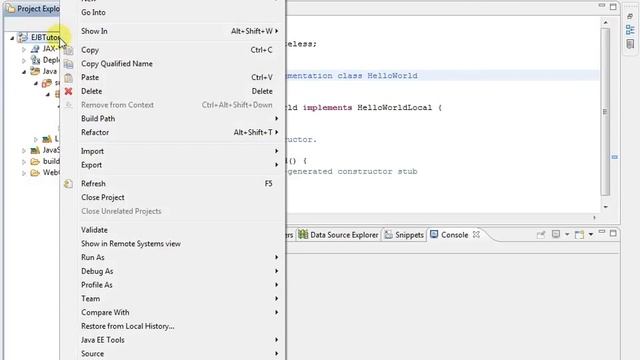This screenshot has height=360, width=640.
Task: Maximize the editor area
Action: [x=613, y=7]
